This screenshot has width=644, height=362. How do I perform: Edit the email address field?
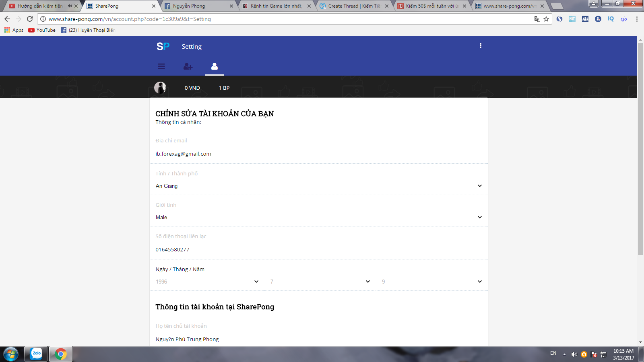click(x=318, y=154)
